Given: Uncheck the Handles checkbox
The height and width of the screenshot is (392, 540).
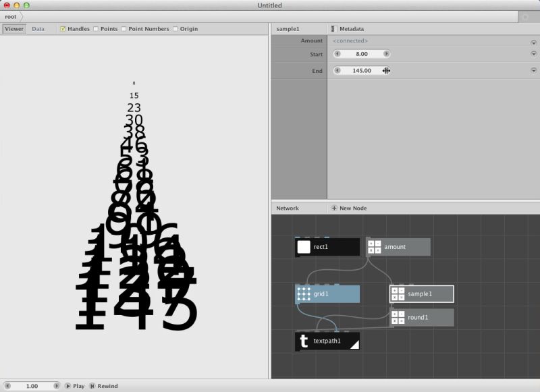Looking at the screenshot, I should [x=63, y=29].
